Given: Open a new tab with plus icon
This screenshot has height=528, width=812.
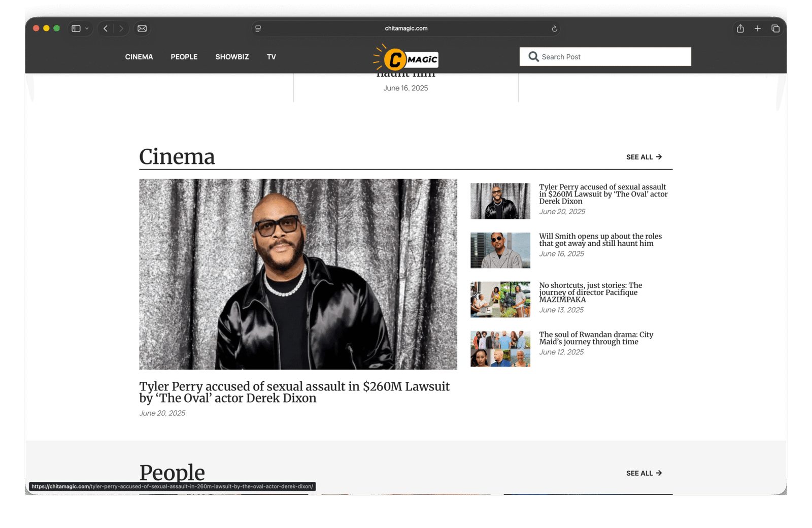Looking at the screenshot, I should [x=758, y=28].
